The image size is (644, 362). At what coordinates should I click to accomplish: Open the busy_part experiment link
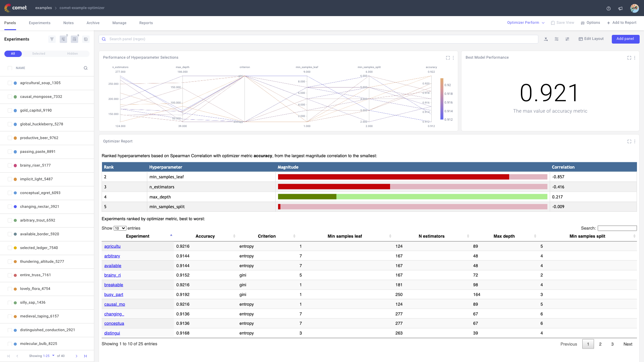[114, 295]
